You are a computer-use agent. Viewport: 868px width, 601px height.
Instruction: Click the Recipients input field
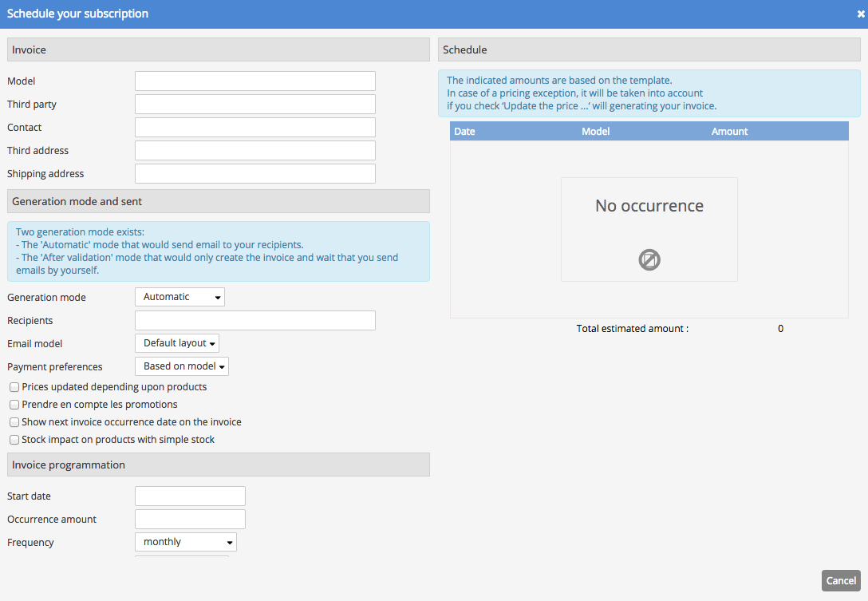click(255, 321)
